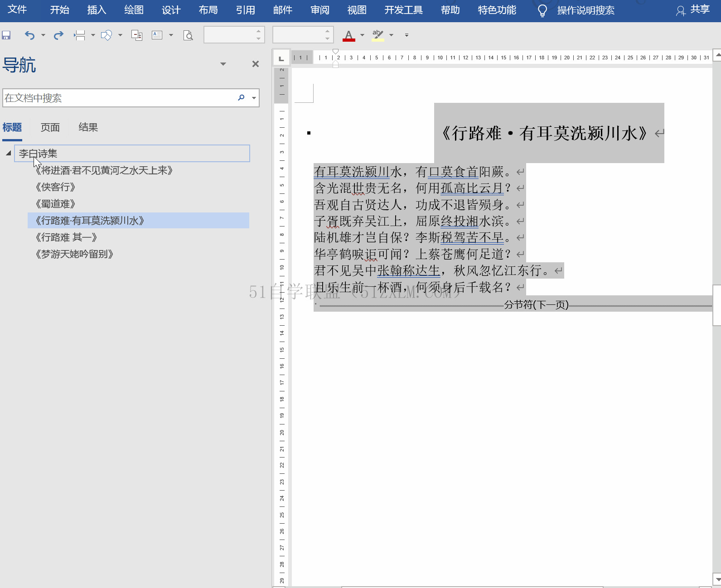Open the search options dropdown arrow
Image resolution: width=721 pixels, height=588 pixels.
pos(254,98)
